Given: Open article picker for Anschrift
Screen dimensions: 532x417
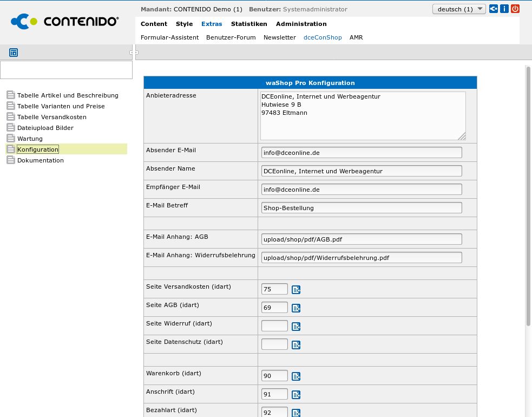Looking at the screenshot, I should tap(296, 395).
